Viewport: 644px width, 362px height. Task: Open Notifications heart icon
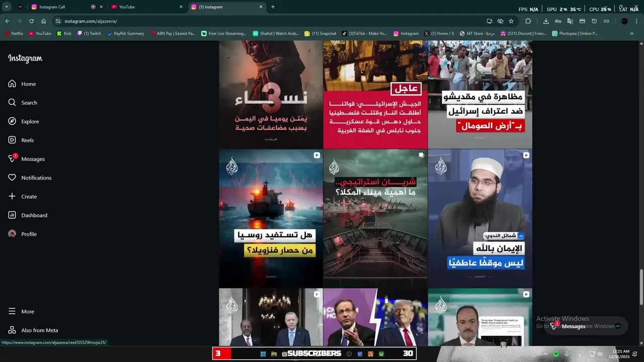[13, 177]
